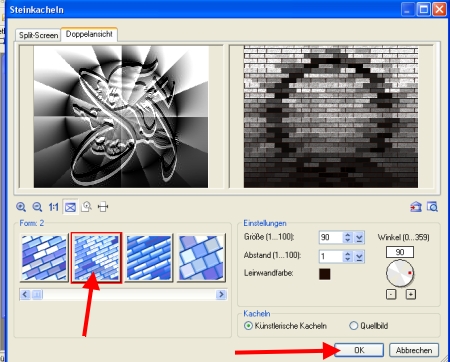Open the Abstand slider dropdown
The image size is (450, 362).
tap(359, 256)
